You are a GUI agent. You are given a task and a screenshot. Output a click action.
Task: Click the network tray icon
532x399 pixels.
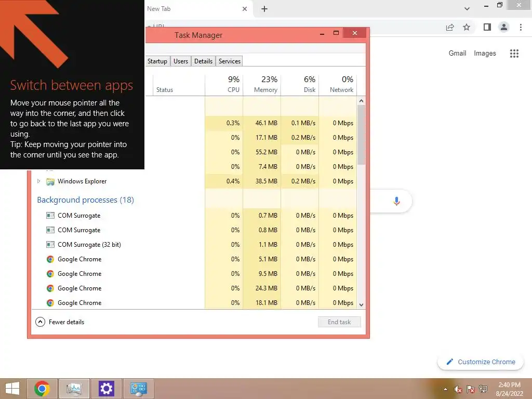tap(483, 389)
